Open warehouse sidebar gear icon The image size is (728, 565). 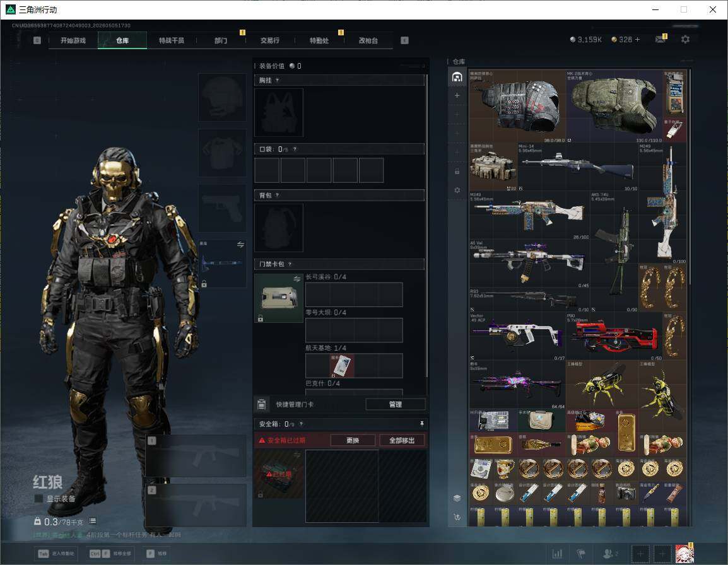457,190
